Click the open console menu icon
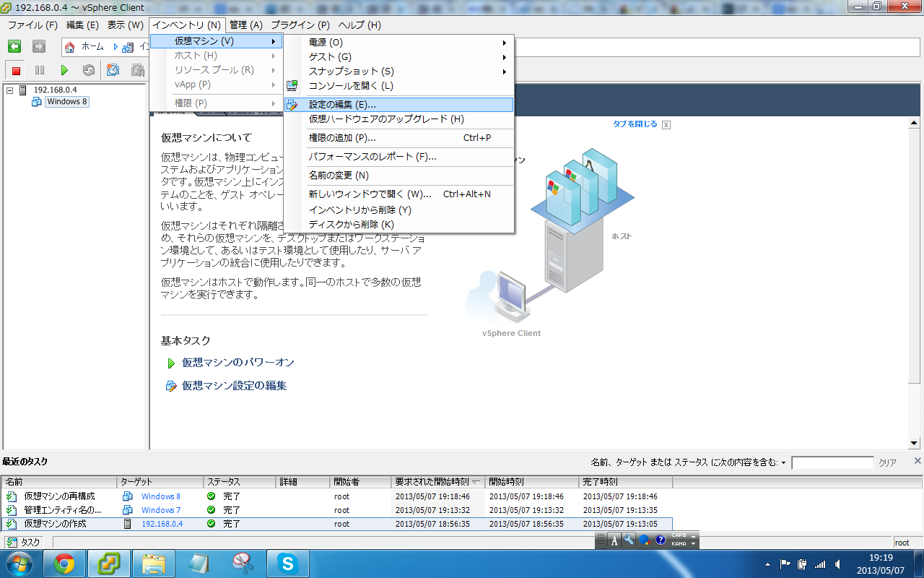Viewport: 924px width, 578px height. click(292, 85)
